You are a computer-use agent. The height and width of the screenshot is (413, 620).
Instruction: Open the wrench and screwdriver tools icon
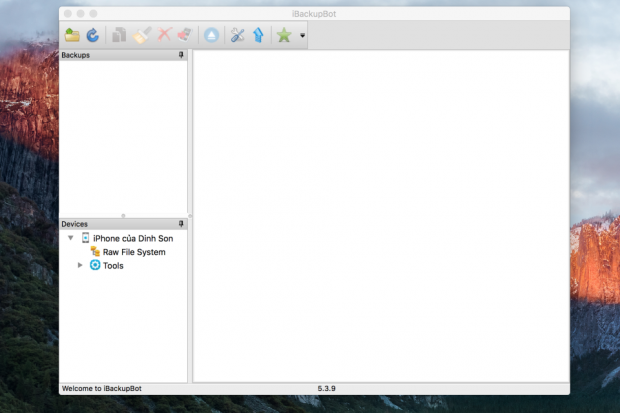237,35
